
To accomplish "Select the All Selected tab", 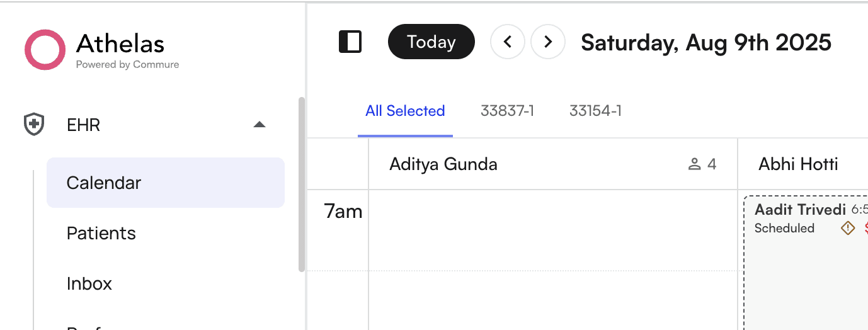I will 405,111.
